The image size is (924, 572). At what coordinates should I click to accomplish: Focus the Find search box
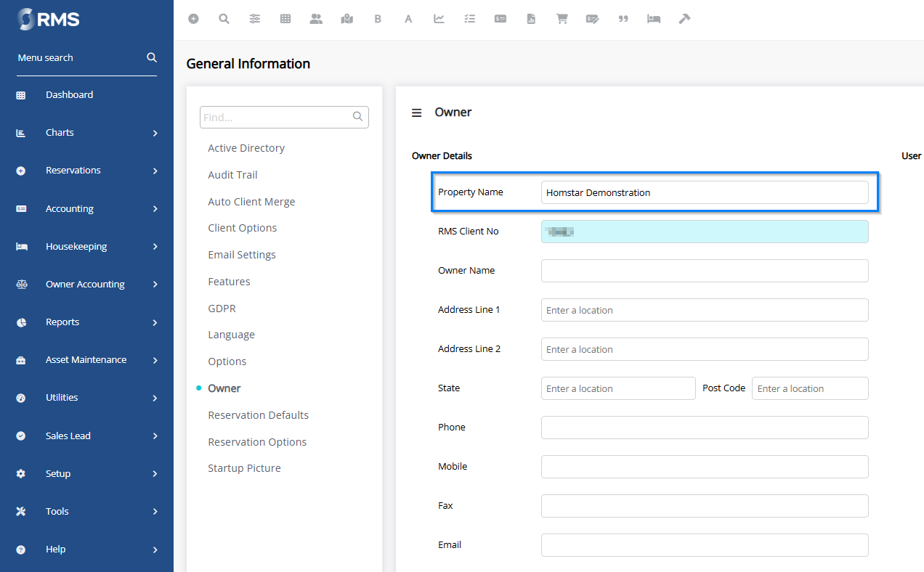click(x=276, y=118)
